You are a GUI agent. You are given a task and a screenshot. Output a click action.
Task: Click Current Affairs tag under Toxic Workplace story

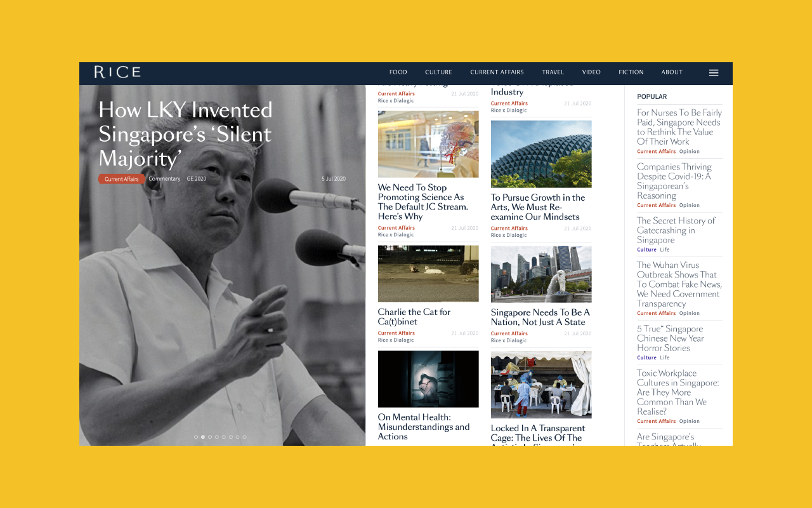[x=657, y=421]
